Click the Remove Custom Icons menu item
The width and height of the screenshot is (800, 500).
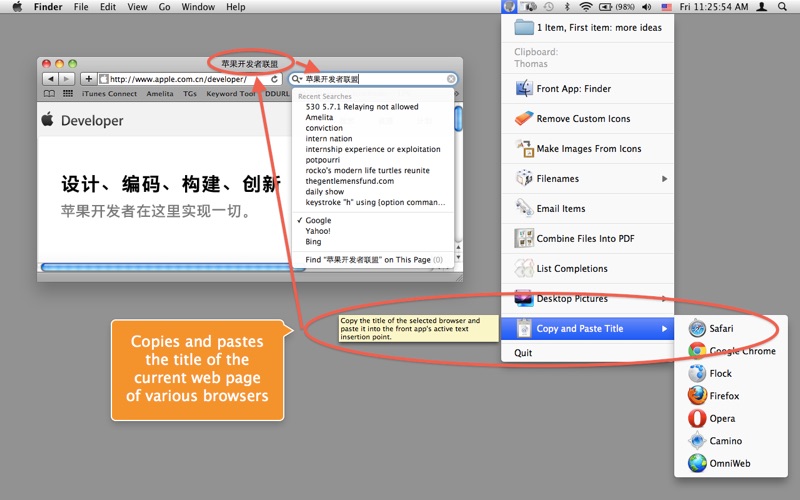coord(587,118)
